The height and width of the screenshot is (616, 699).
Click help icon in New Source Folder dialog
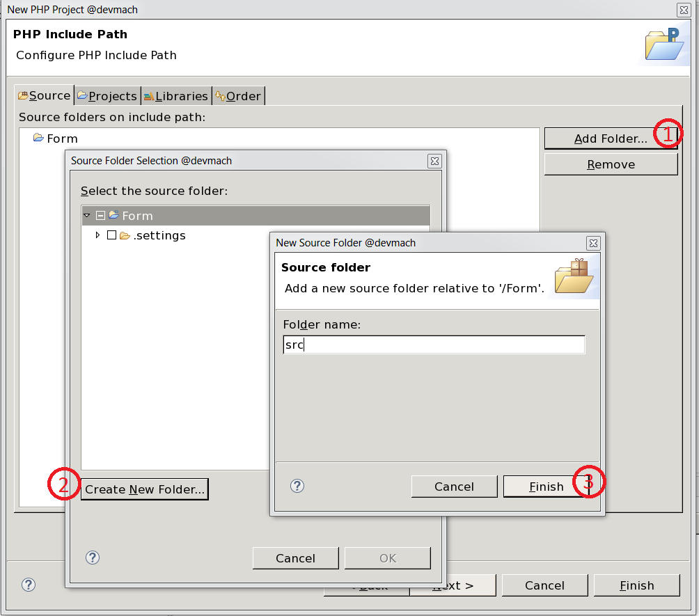tap(297, 486)
